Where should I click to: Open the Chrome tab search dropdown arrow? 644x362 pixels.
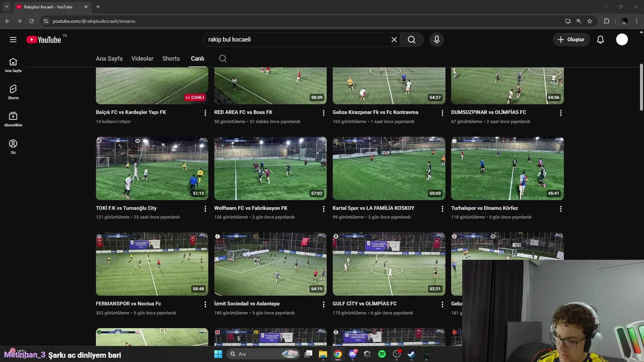point(7,7)
